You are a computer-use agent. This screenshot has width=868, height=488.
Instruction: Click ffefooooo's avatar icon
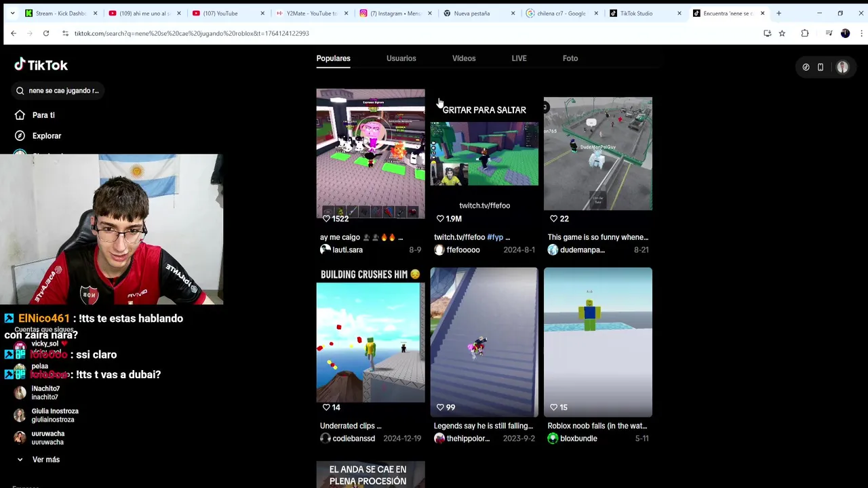[x=439, y=250]
